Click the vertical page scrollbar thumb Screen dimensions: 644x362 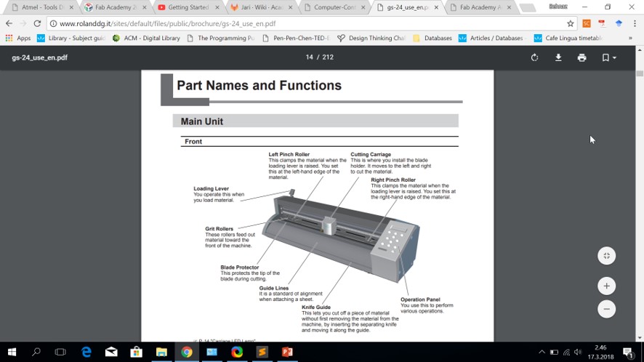coord(640,73)
